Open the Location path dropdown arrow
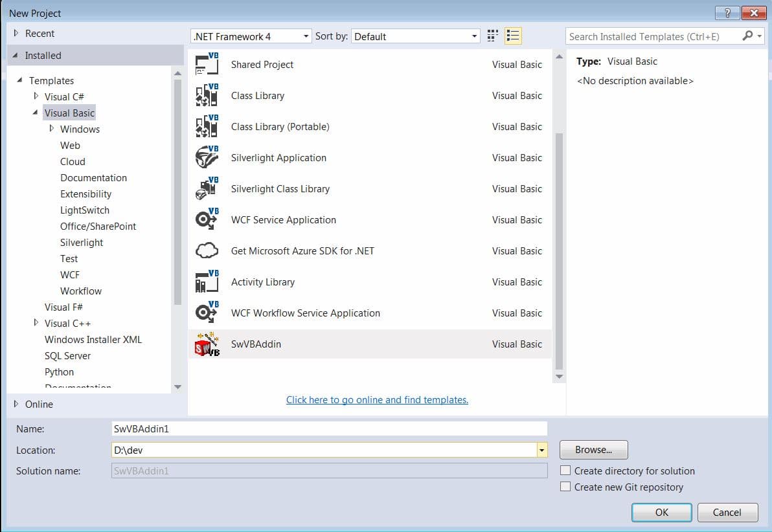The width and height of the screenshot is (772, 532). 541,450
